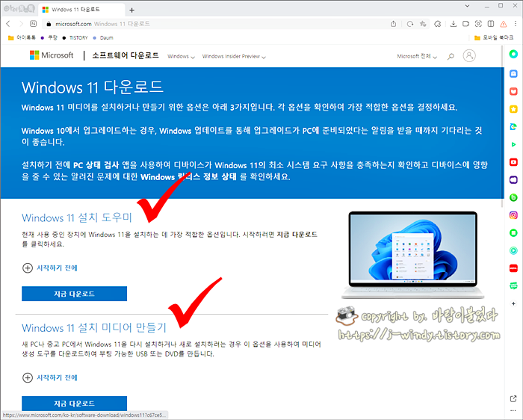Expand 시작하기 전에 under 설치 도우미
The height and width of the screenshot is (420, 523).
point(50,268)
